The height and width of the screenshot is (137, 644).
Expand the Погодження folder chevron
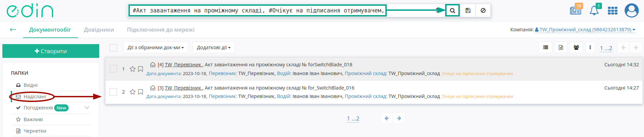point(87,108)
